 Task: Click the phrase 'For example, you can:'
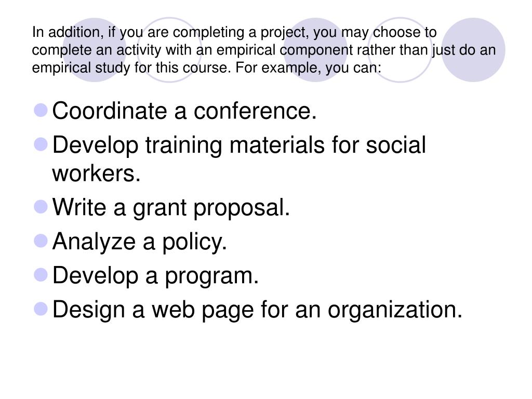[x=309, y=68]
